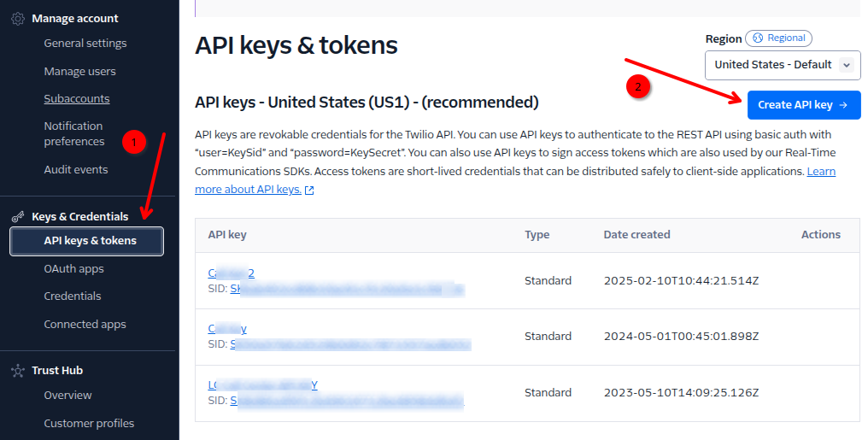
Task: Click the external link icon after Learn more
Action: tap(309, 191)
